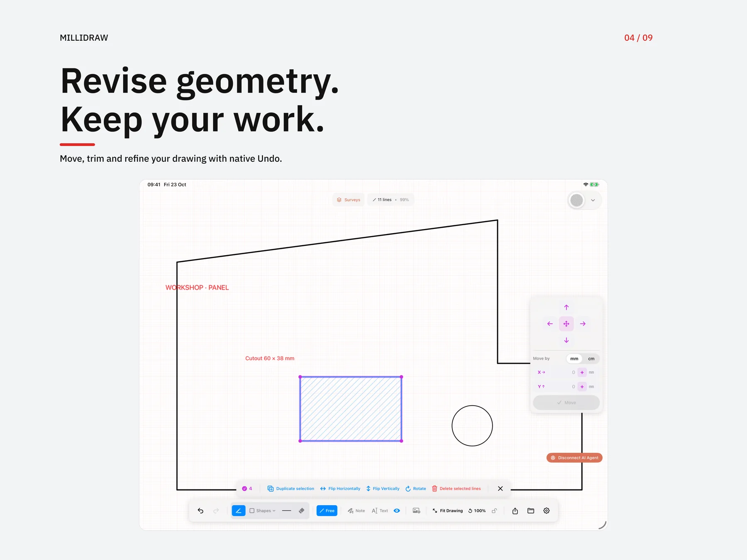This screenshot has height=560, width=747.
Task: Choose the line style stroke option
Action: pos(286,511)
